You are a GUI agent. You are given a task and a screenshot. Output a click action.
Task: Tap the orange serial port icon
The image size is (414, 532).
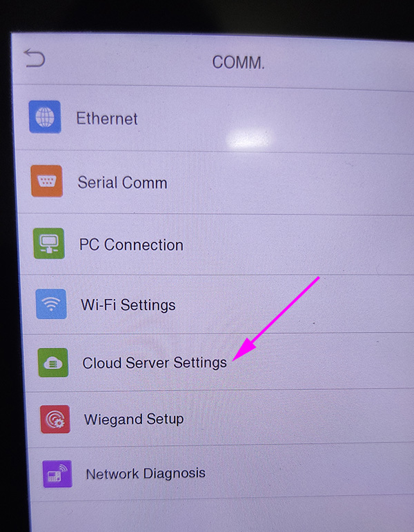coord(47,181)
